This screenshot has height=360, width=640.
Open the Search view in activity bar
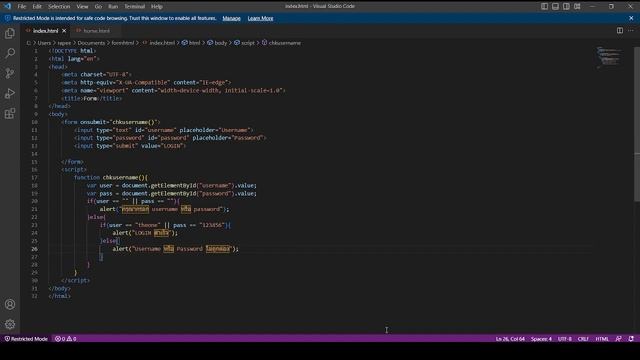(10, 53)
